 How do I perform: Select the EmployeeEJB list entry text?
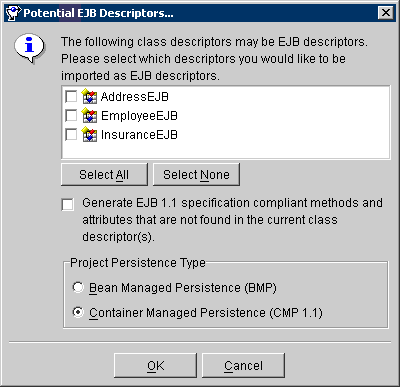[139, 116]
